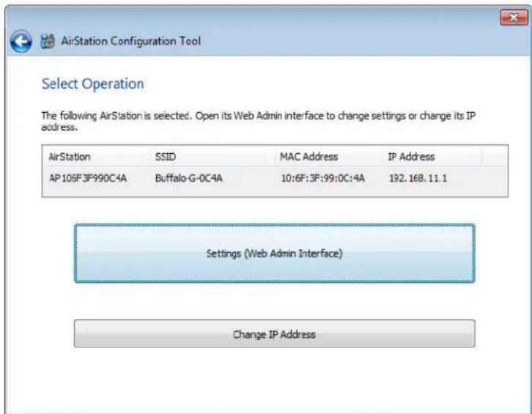The image size is (532, 414).
Task: Click the IP address 192.168.11.1
Action: point(418,178)
